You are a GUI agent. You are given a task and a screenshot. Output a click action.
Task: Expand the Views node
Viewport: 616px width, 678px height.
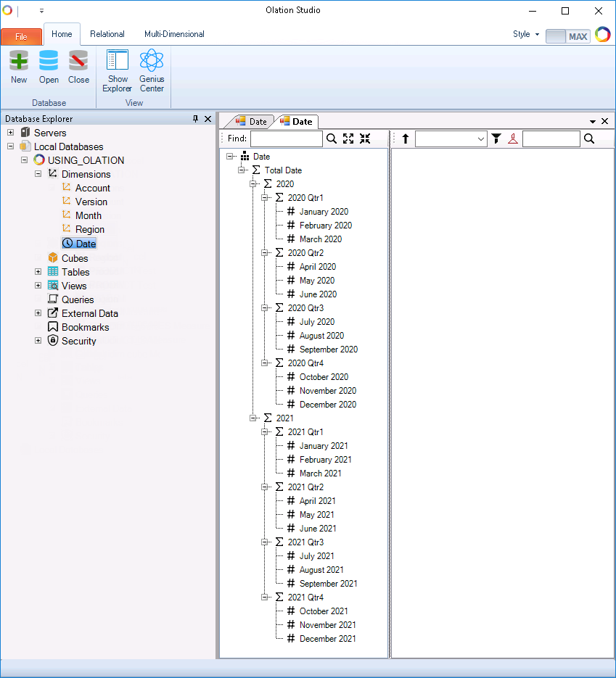pos(38,286)
